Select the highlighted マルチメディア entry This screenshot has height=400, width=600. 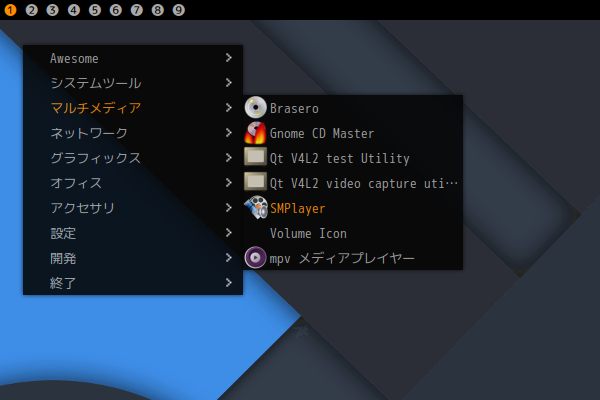coord(133,108)
